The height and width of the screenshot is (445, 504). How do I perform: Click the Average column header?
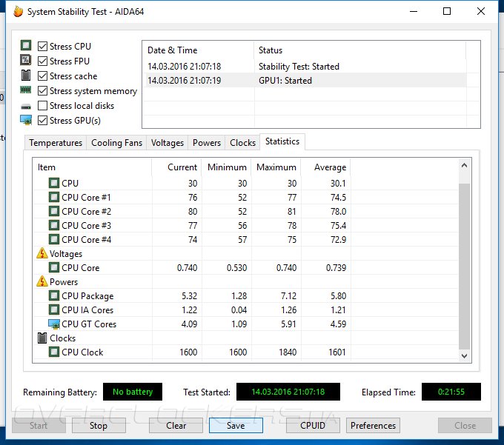(325, 167)
